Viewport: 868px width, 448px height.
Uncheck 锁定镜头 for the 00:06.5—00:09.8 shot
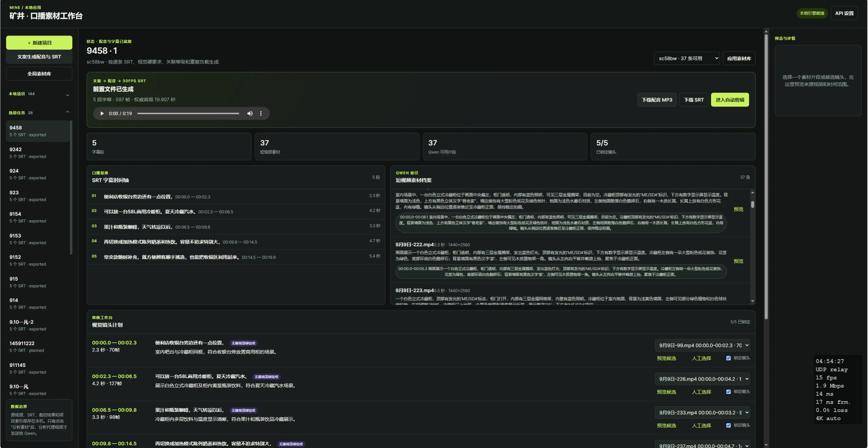tap(728, 425)
